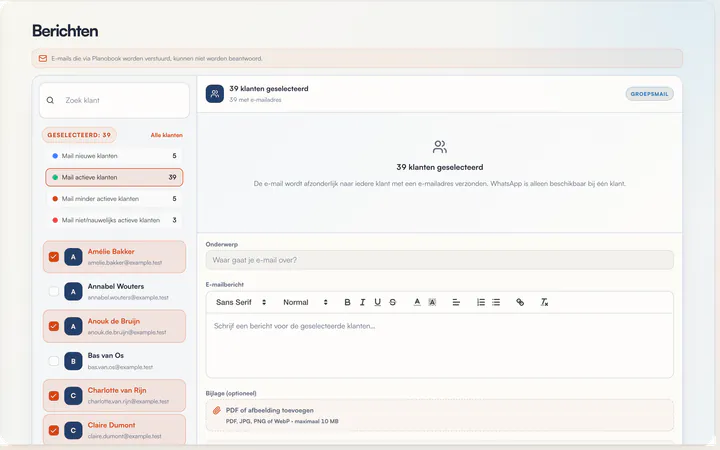Click the avatar of Charlotte van Rijn
Image resolution: width=720 pixels, height=450 pixels.
[x=73, y=396]
